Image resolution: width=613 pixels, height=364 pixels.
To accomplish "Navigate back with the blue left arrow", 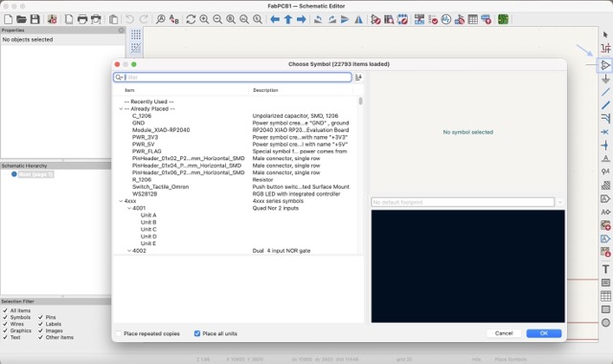I will pyautogui.click(x=275, y=19).
